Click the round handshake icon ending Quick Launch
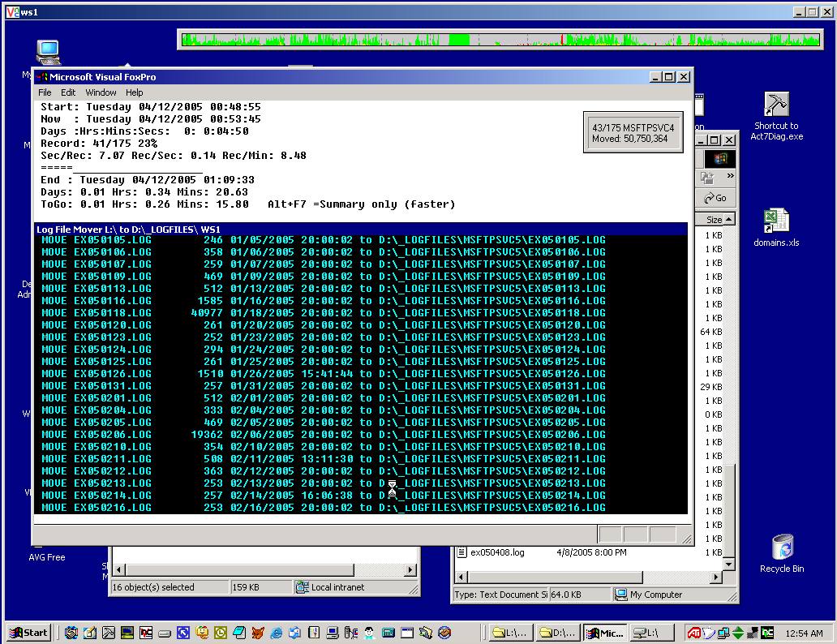837x644 pixels. (444, 633)
